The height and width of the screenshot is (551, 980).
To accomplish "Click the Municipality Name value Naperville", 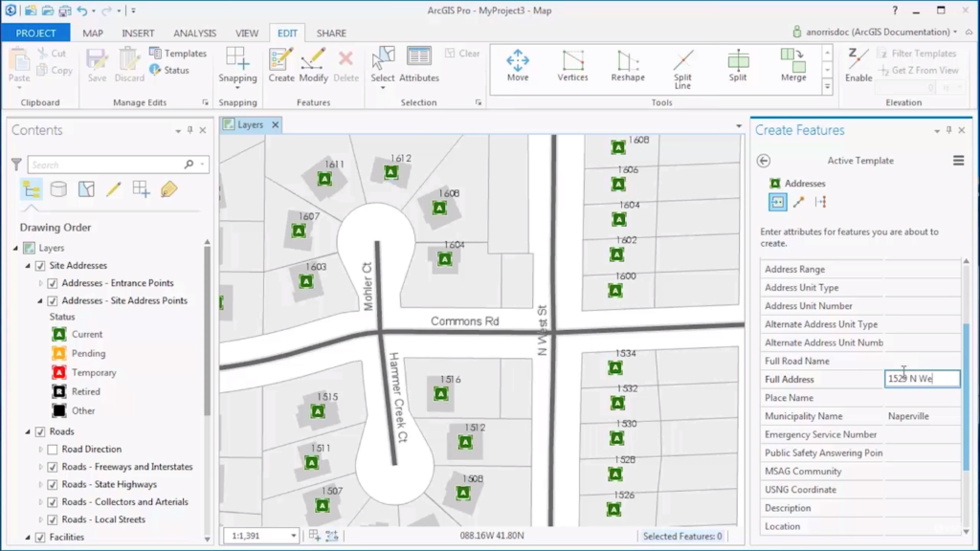I will pos(908,416).
